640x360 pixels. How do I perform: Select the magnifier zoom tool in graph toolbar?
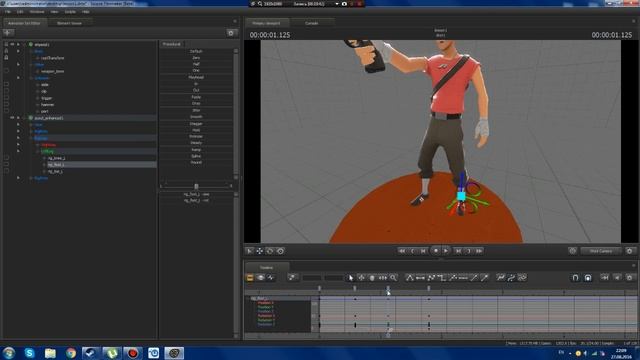click(393, 278)
